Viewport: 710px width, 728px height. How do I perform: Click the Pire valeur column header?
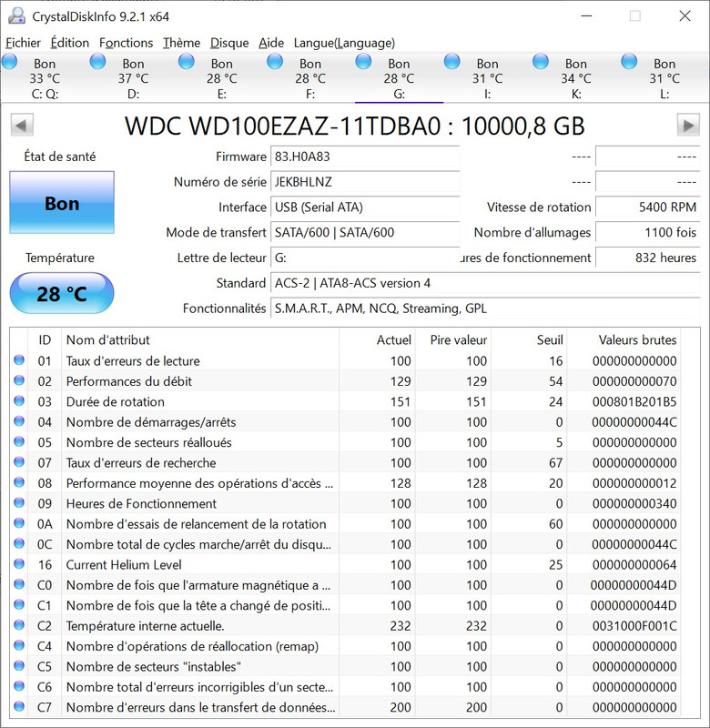pyautogui.click(x=453, y=339)
